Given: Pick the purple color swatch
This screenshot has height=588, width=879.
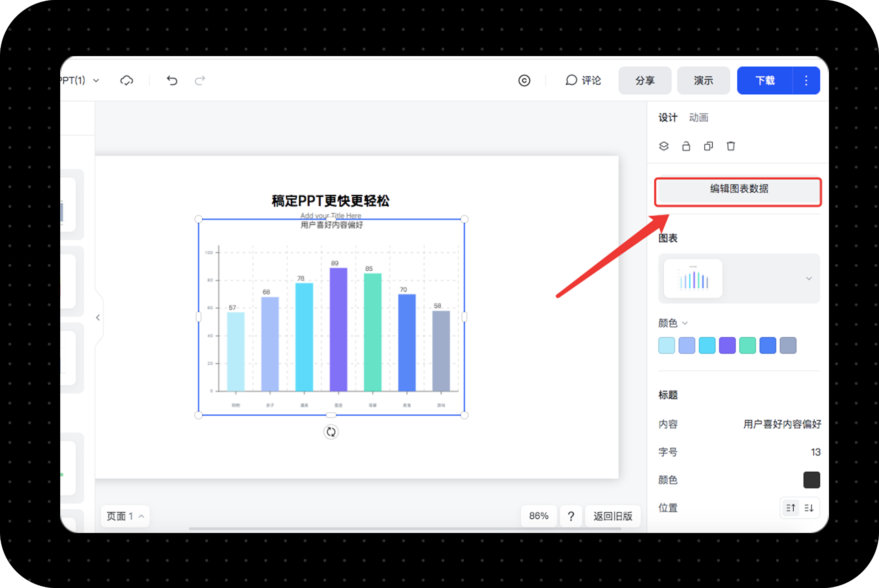Looking at the screenshot, I should 727,345.
